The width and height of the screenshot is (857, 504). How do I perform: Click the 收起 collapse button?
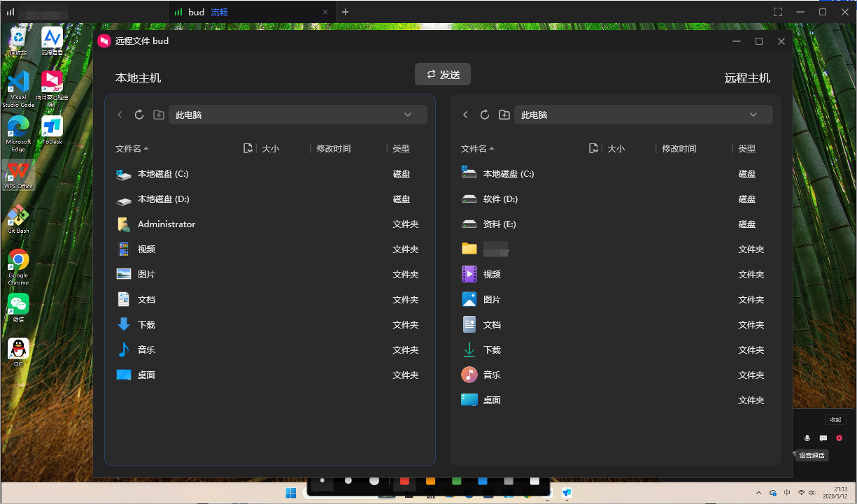pyautogui.click(x=835, y=419)
